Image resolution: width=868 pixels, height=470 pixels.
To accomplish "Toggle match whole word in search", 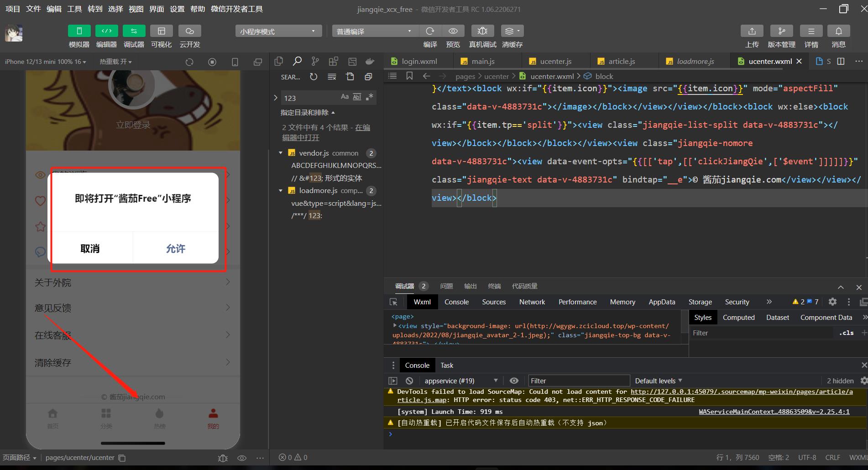I will 357,97.
